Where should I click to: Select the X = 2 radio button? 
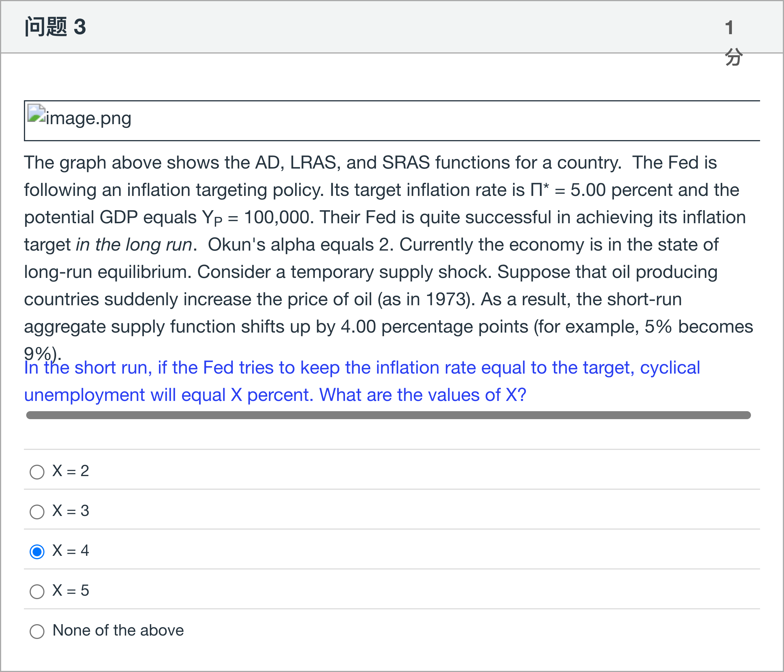click(x=37, y=472)
